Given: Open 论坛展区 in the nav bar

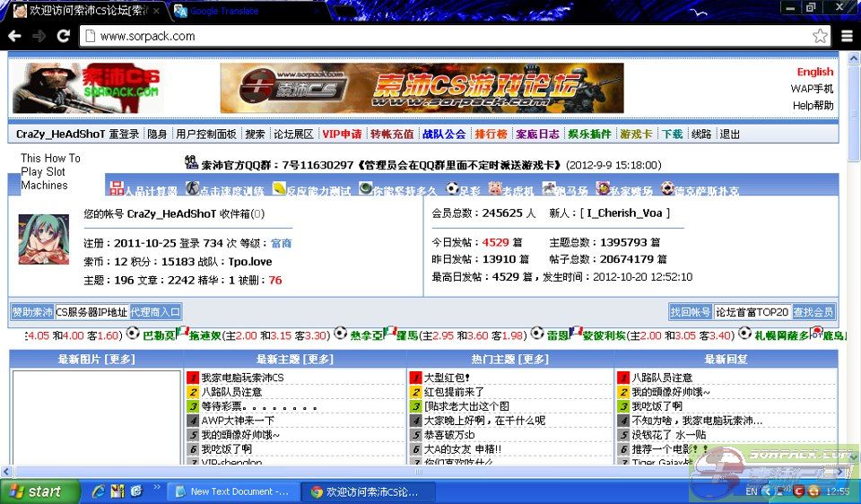Looking at the screenshot, I should (x=293, y=134).
